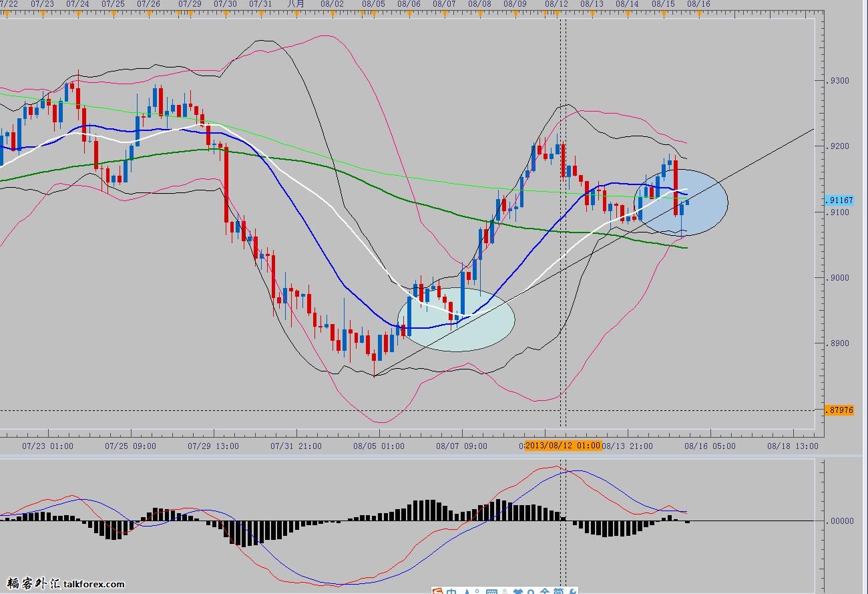
Task: Open the wrench settings icon in the IME bar
Action: 572,591
